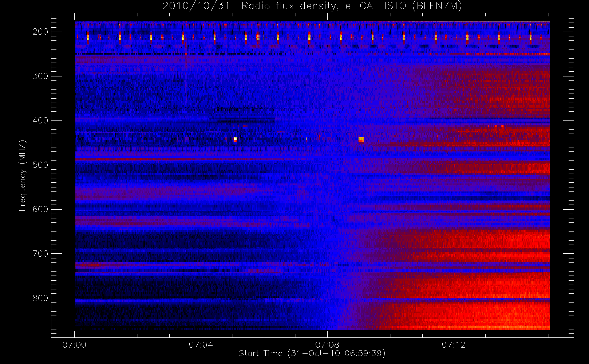Click the '300' frequency tick label

point(40,76)
